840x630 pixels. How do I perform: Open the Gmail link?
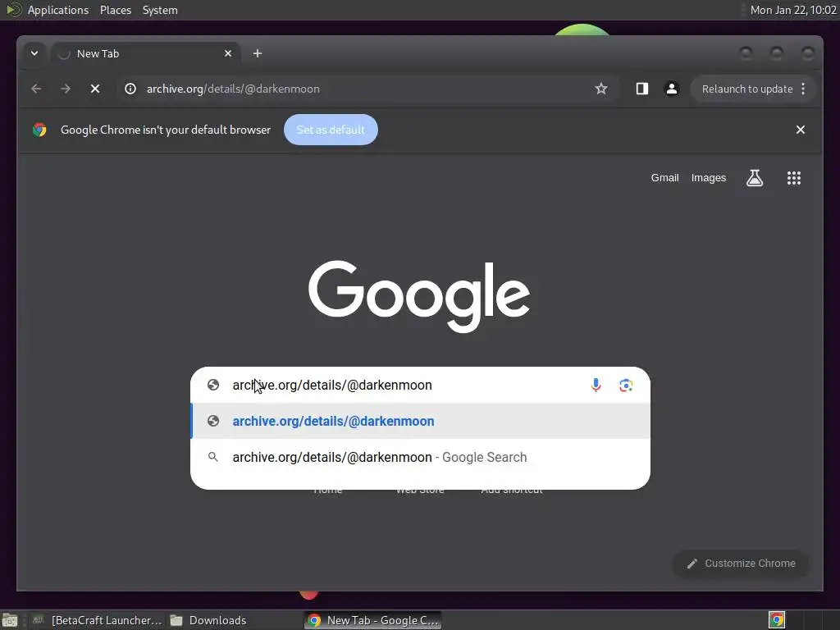pos(664,178)
